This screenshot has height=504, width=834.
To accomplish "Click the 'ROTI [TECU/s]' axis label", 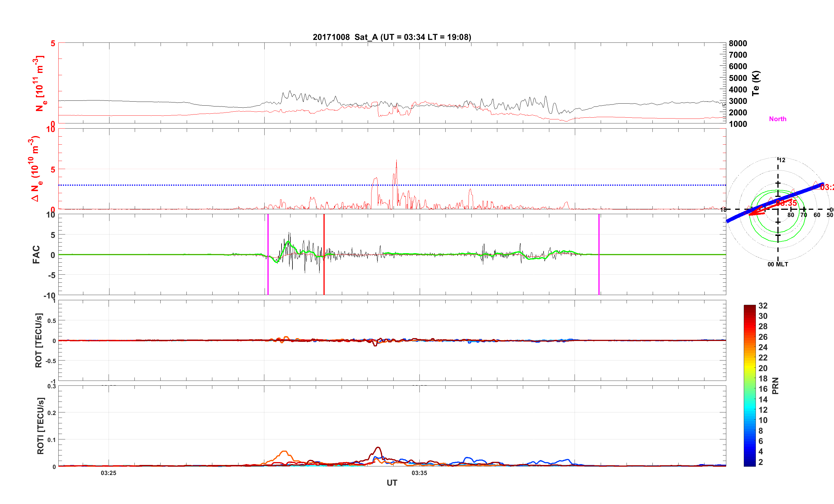I will (40, 426).
